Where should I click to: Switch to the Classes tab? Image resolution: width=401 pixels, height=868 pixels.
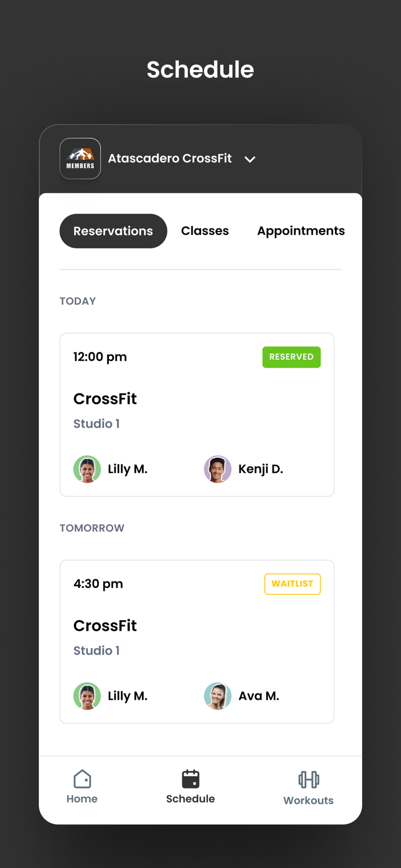[x=205, y=230]
